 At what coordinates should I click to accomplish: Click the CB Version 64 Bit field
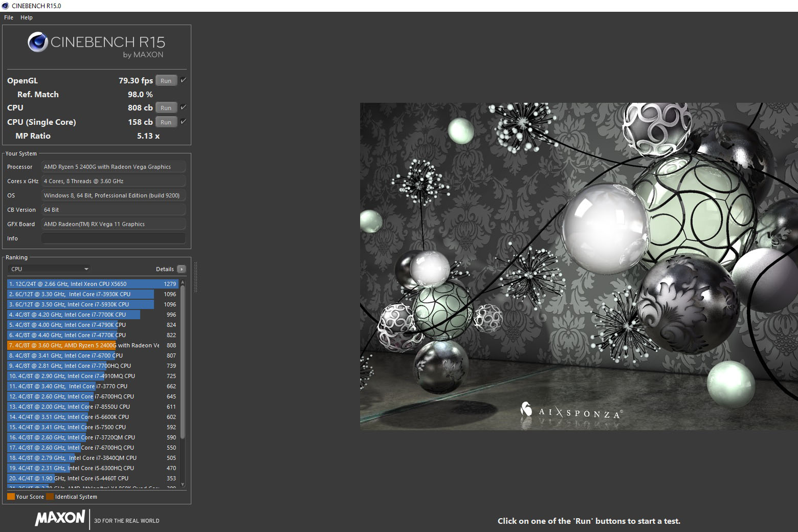(114, 210)
